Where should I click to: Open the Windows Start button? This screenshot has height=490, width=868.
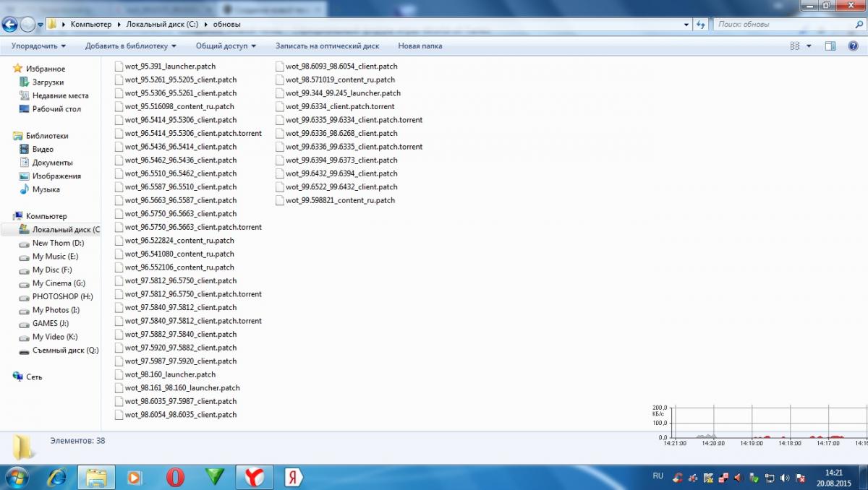16,476
